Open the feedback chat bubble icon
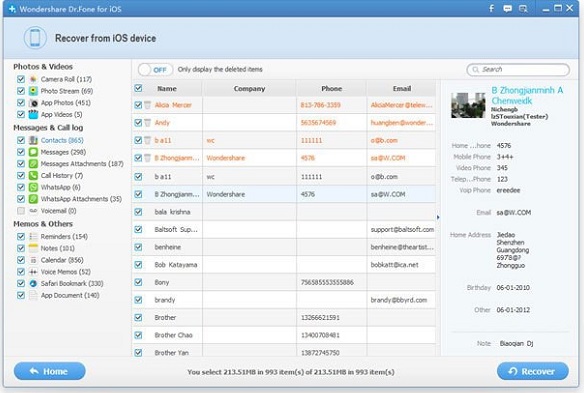The image size is (584, 393). (x=507, y=9)
